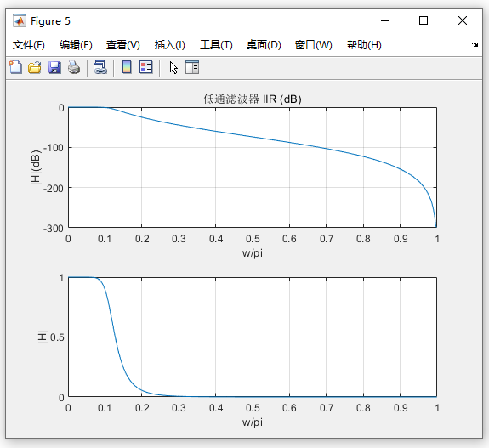Click the Link Plot icon
The width and height of the screenshot is (489, 448).
tap(100, 67)
